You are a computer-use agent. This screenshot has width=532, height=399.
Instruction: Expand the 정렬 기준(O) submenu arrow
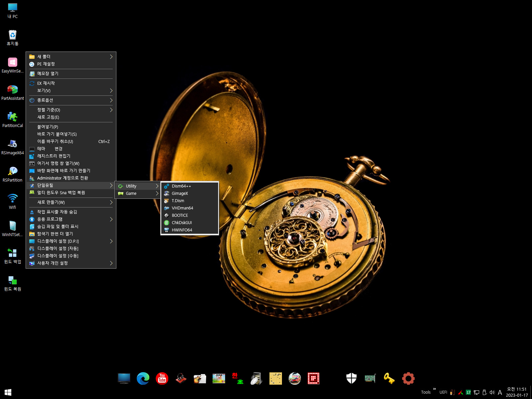pyautogui.click(x=111, y=110)
